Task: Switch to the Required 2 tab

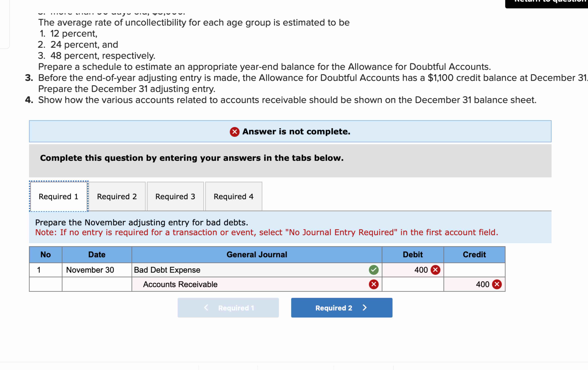Action: point(117,197)
